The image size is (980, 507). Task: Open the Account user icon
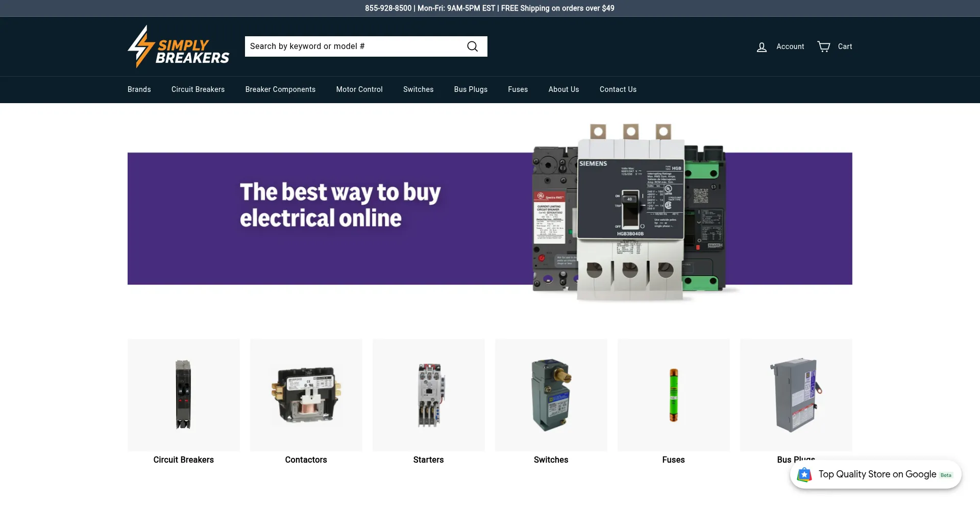(762, 47)
